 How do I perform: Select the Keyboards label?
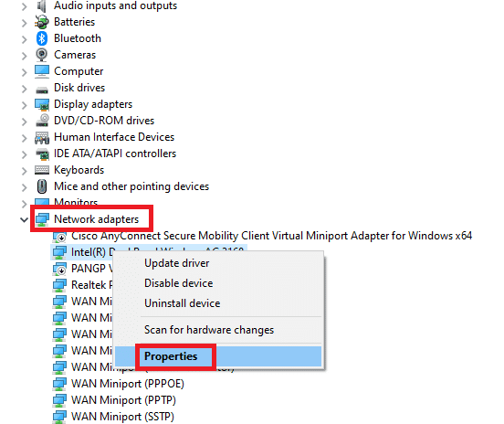79,170
